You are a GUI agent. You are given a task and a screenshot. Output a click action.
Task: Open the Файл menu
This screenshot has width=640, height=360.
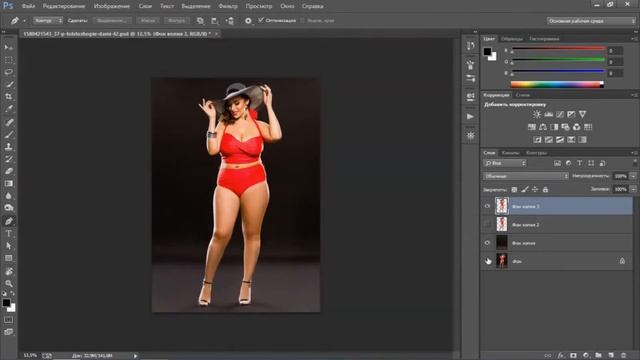click(x=28, y=6)
